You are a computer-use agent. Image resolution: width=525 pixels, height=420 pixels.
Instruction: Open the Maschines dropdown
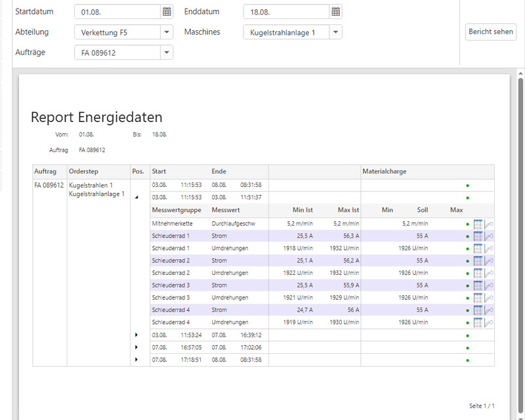click(x=335, y=32)
